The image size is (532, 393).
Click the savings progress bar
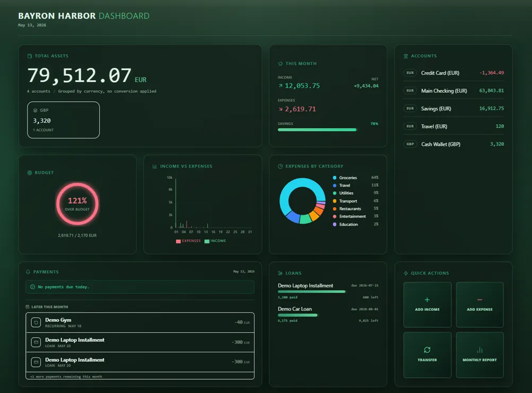tap(328, 129)
